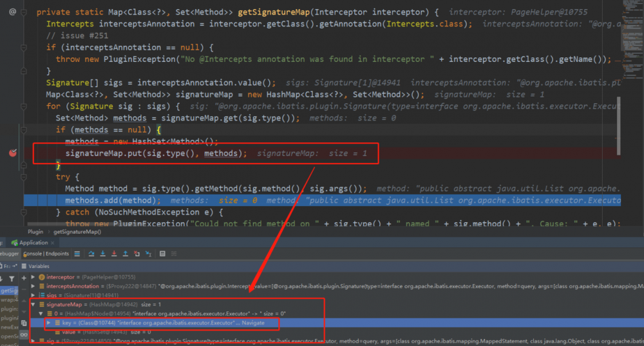Click the Run to Cursor icon
Screen dimensions: 644x346
point(148,254)
